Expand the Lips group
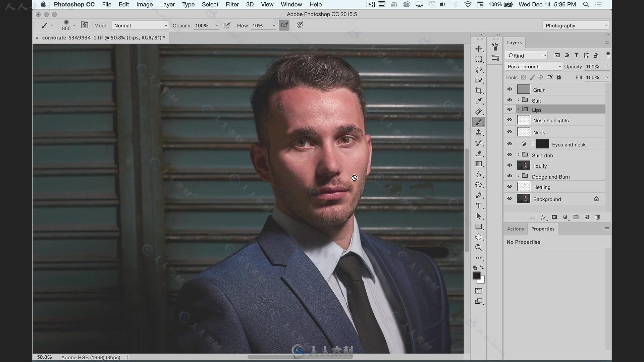The image size is (644, 362). coord(519,109)
